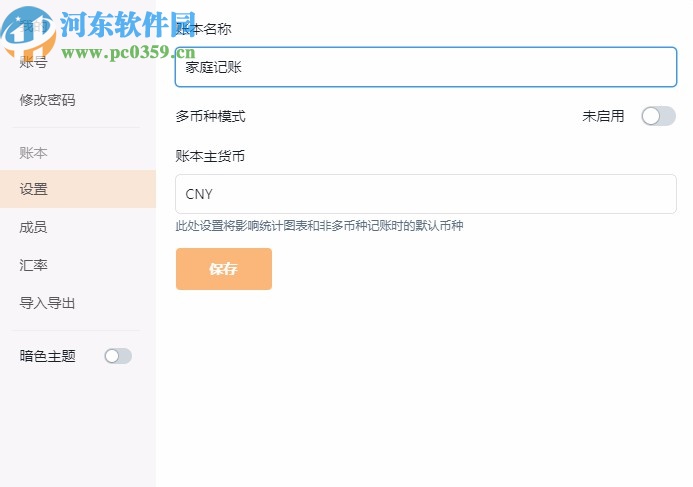693x487 pixels.
Task: Open the 导入导出 page
Action: pos(47,303)
